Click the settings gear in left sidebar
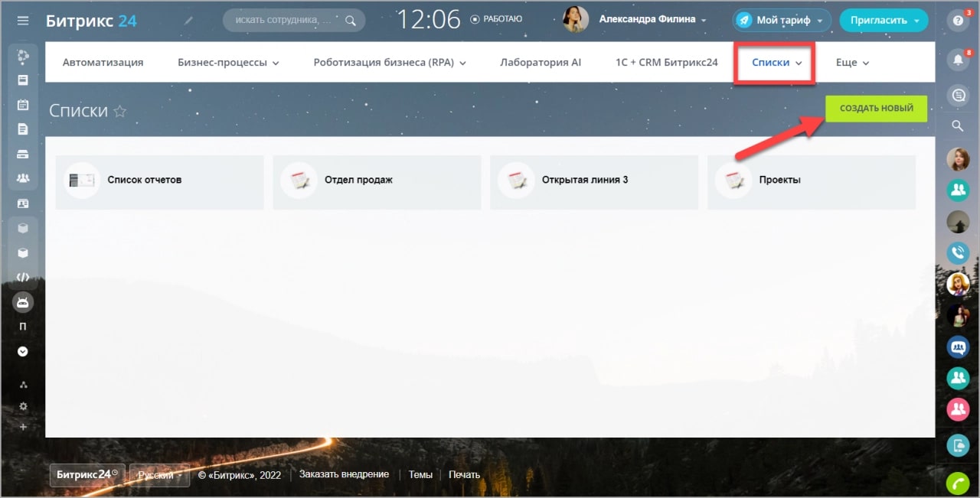 pyautogui.click(x=23, y=406)
